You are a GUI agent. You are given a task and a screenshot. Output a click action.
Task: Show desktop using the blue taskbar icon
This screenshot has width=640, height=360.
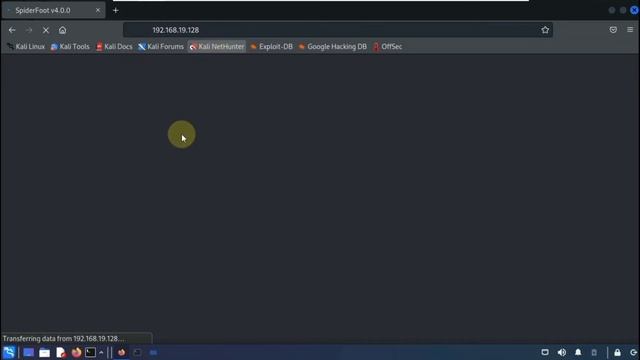[28, 352]
